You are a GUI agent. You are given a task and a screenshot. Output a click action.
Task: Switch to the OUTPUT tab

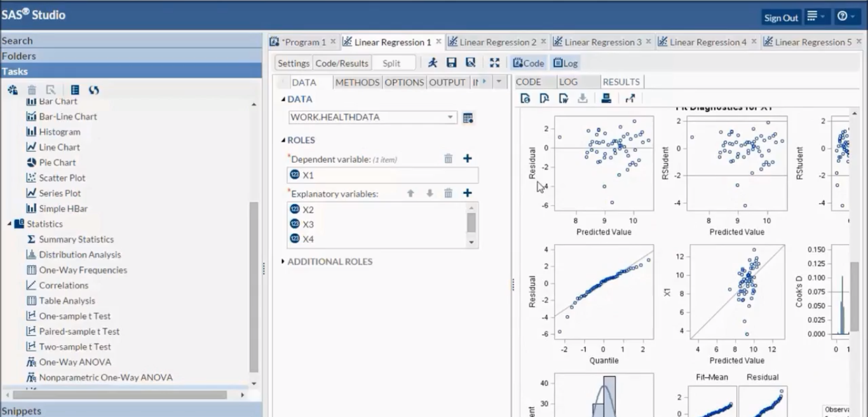click(447, 82)
